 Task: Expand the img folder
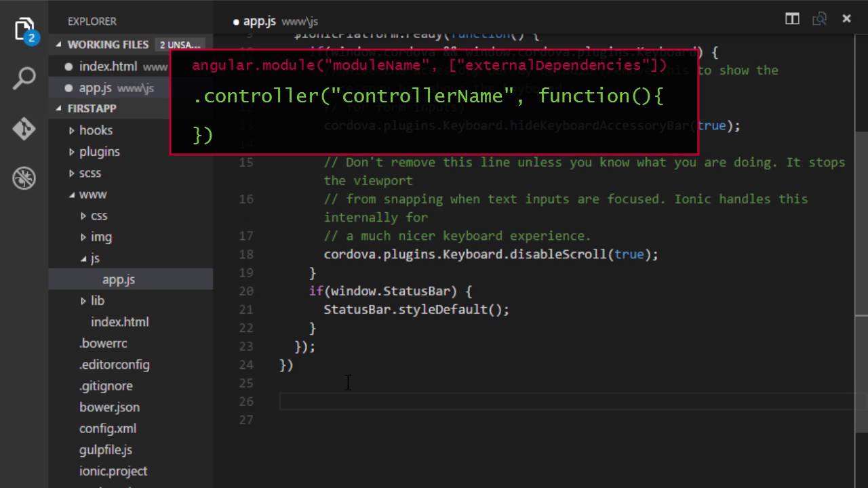[101, 237]
